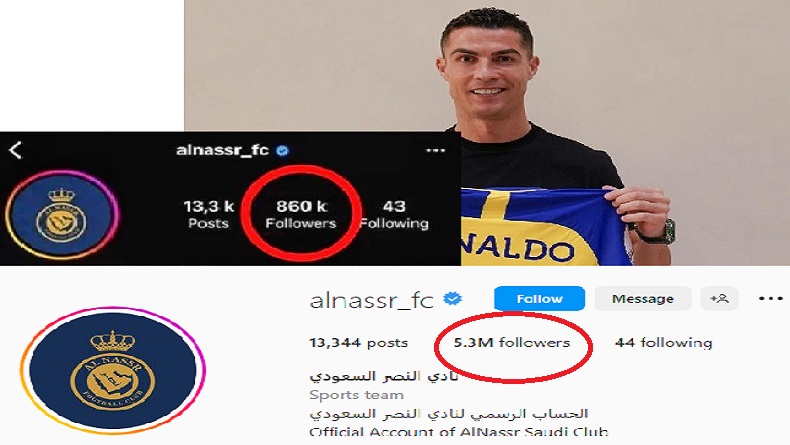Click verified badge beside dark alnassr_fc title
790x445 pixels.
point(283,151)
